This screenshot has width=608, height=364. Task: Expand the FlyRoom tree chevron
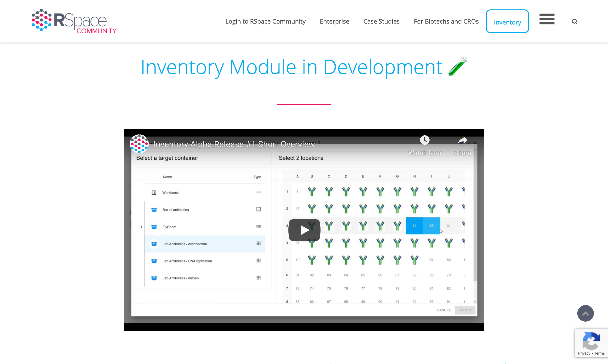point(141,227)
